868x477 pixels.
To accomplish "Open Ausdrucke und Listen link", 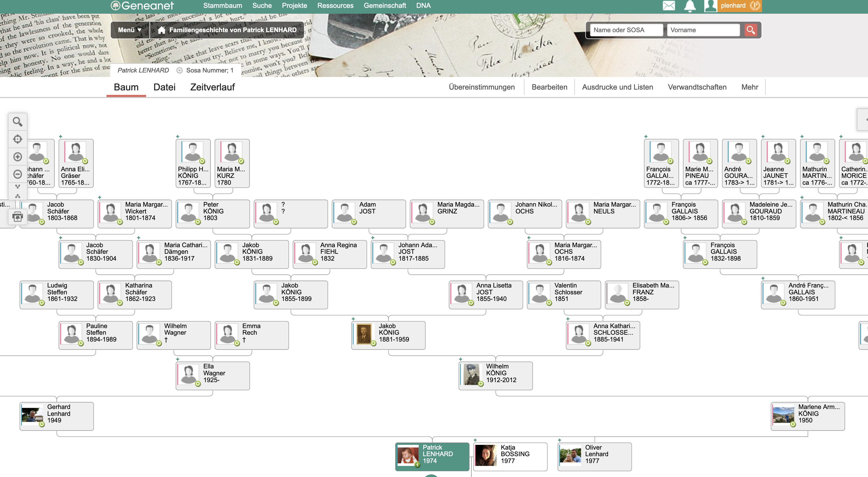I will (617, 87).
